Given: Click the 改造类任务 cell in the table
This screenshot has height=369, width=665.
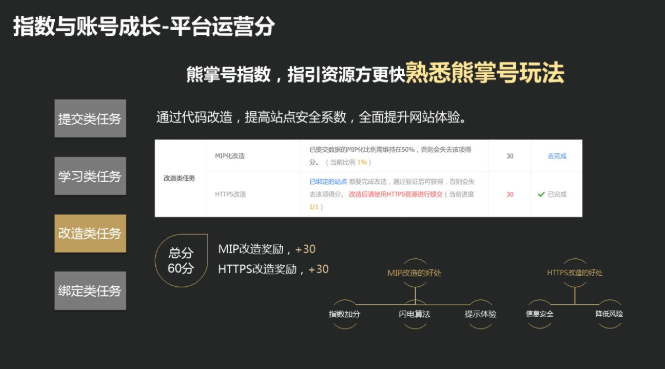Looking at the screenshot, I should [x=180, y=178].
